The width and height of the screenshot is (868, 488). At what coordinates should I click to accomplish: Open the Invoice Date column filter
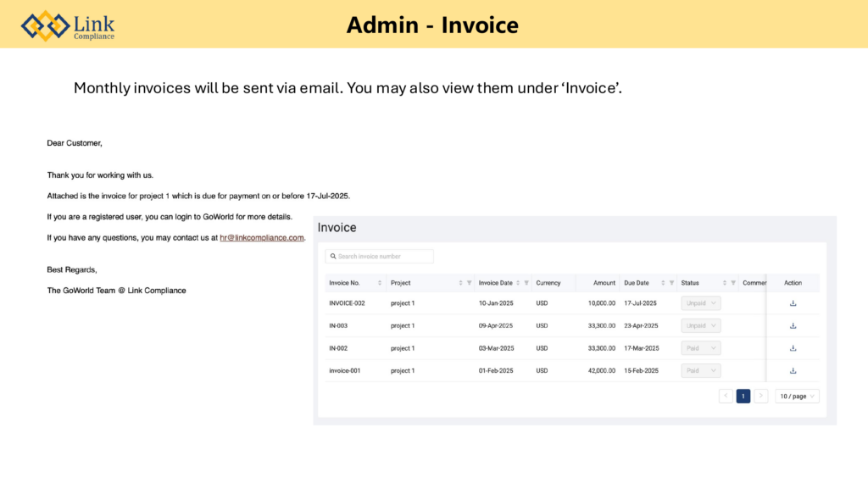click(x=526, y=283)
